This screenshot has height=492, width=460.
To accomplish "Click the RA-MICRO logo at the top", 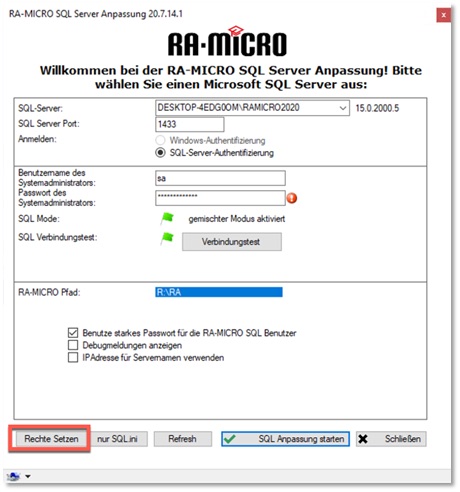I will click(x=227, y=42).
